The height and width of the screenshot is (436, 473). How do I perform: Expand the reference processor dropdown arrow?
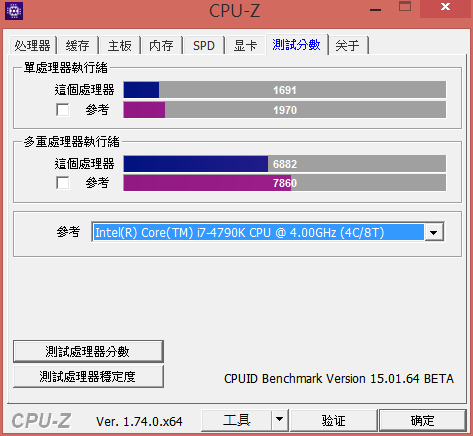point(433,232)
